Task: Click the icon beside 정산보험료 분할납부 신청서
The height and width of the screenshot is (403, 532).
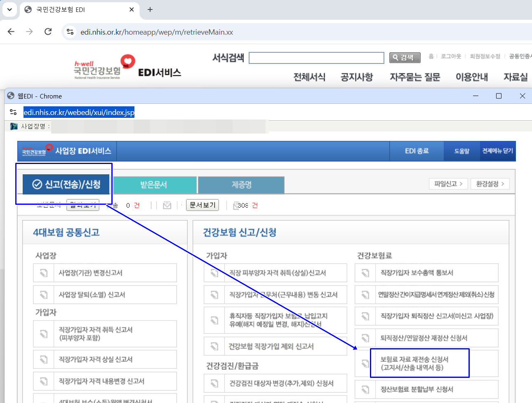Action: coord(365,389)
